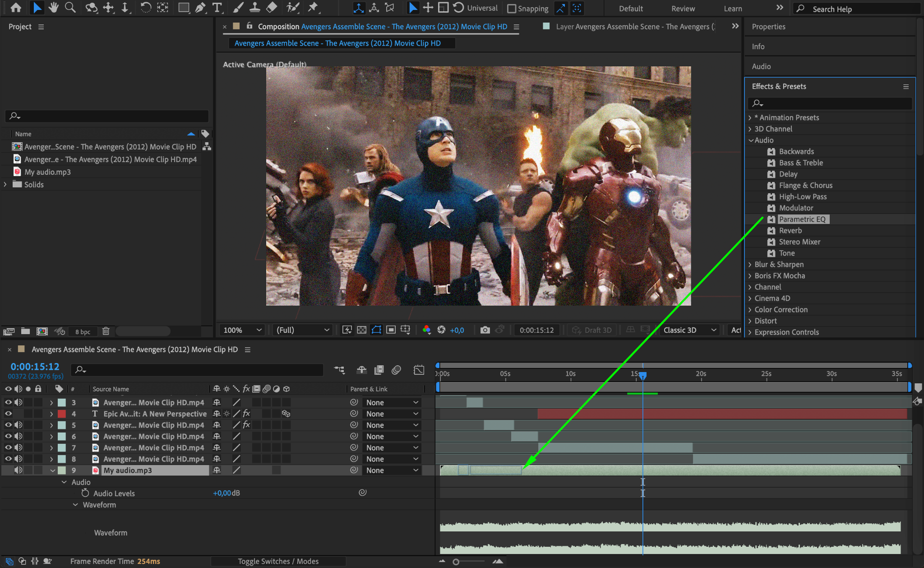The height and width of the screenshot is (568, 924).
Task: Mute audio of My audio.mp3 layer
Action: tap(18, 470)
